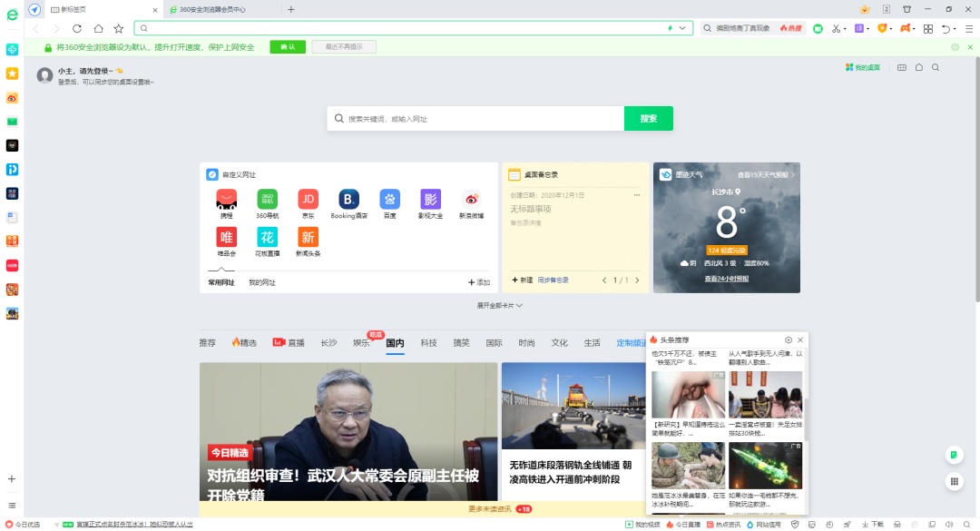
Task: Reload the page with the refresh icon
Action: [x=77, y=28]
